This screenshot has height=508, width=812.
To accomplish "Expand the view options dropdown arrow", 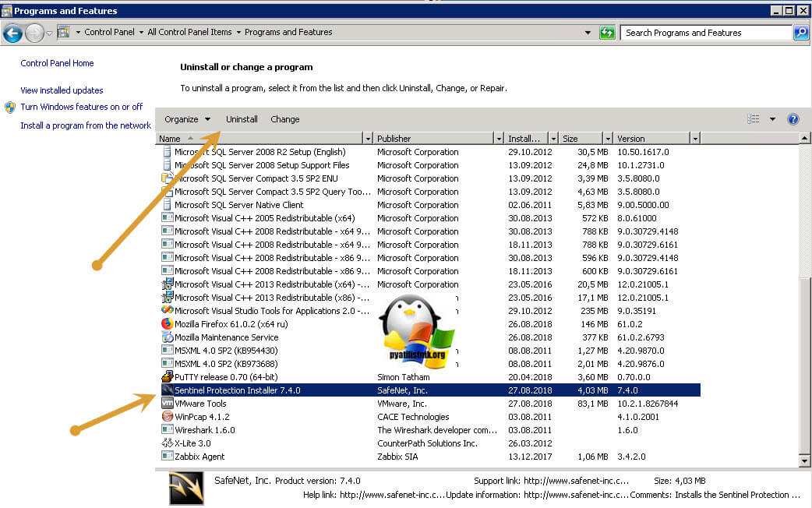I will (772, 119).
